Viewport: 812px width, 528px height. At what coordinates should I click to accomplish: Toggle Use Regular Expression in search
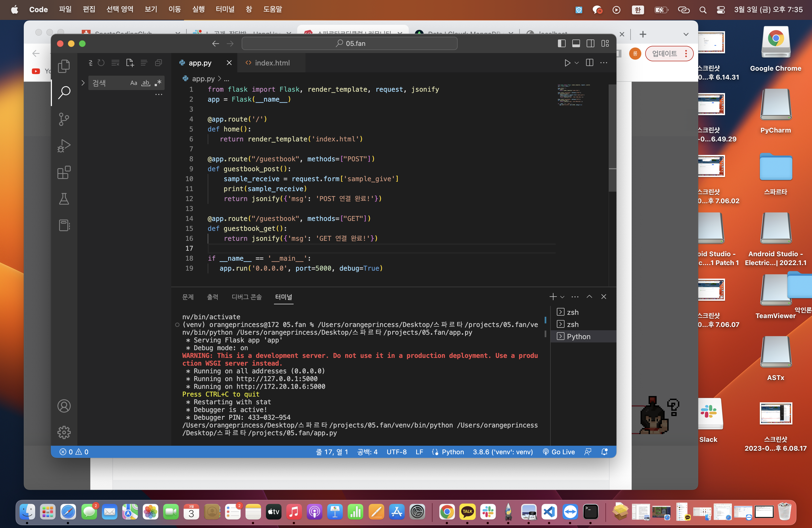pos(158,83)
